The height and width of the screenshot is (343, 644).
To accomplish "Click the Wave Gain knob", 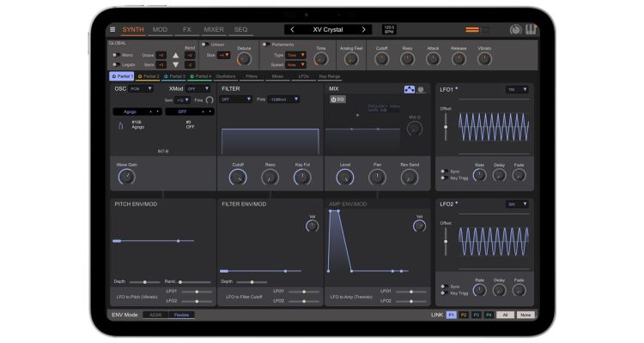I will pyautogui.click(x=126, y=177).
